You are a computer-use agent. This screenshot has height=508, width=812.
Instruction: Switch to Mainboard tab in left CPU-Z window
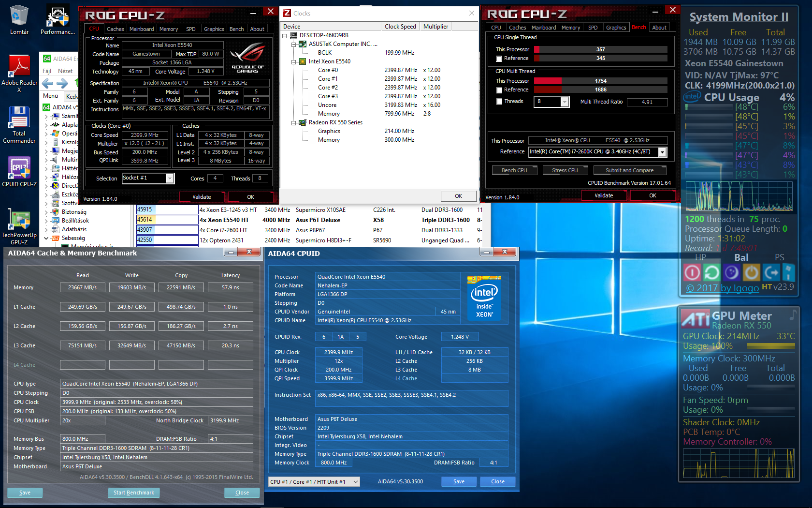142,29
